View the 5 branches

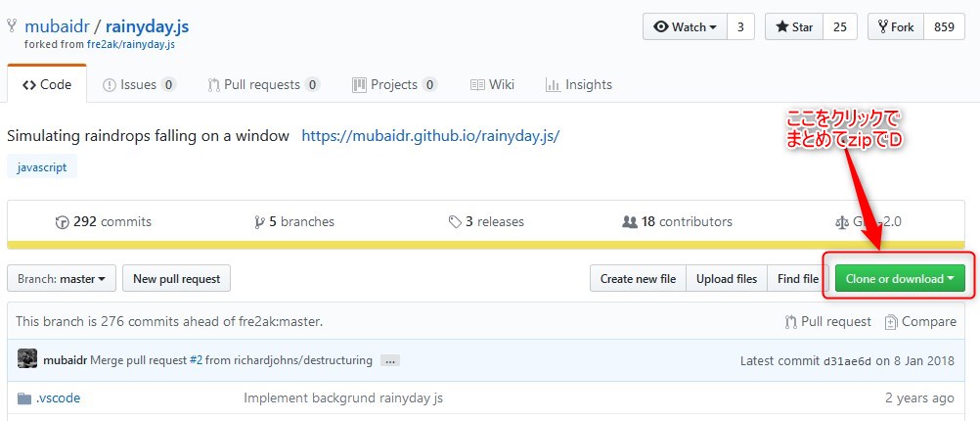point(294,221)
